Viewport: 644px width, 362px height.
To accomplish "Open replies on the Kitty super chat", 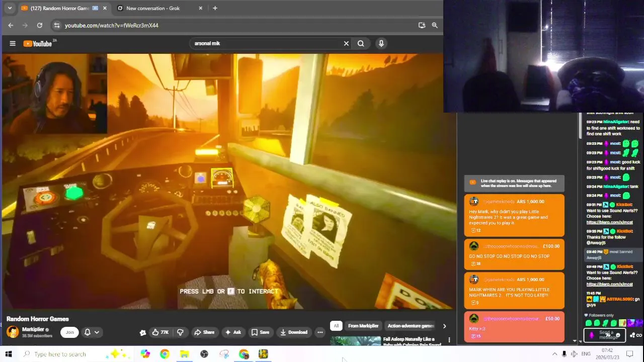I will click(475, 336).
